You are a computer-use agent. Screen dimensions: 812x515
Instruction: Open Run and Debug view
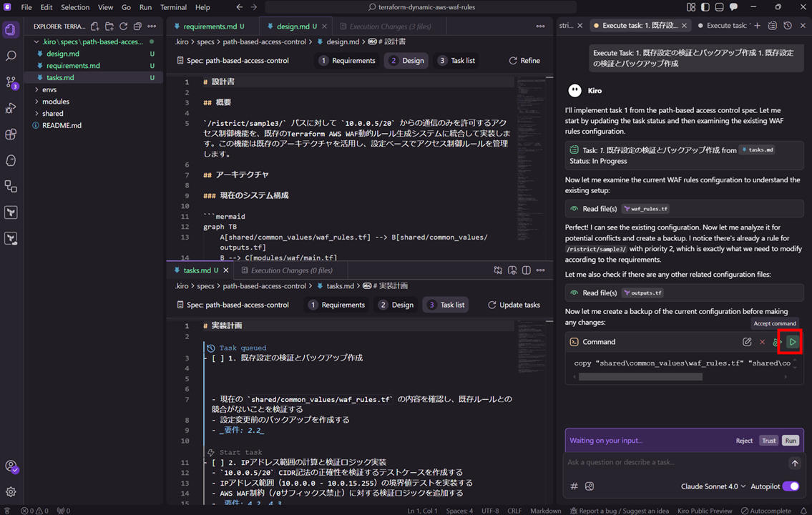point(10,108)
